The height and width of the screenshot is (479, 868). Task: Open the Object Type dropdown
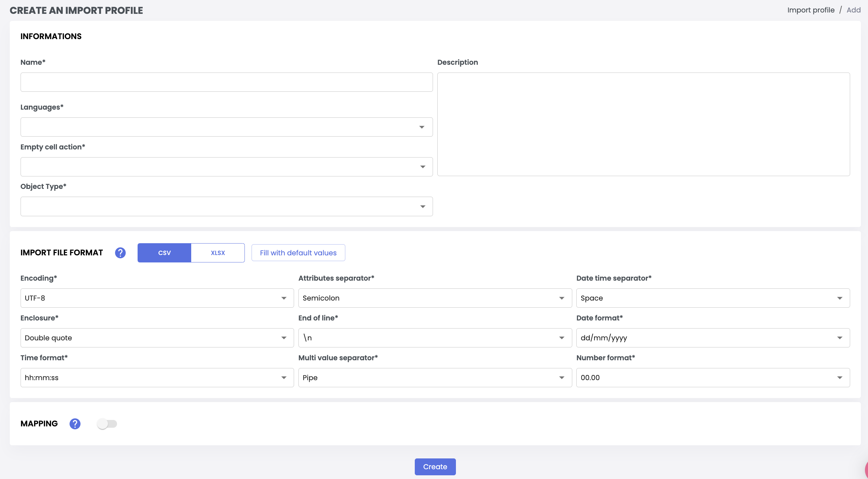(x=226, y=206)
